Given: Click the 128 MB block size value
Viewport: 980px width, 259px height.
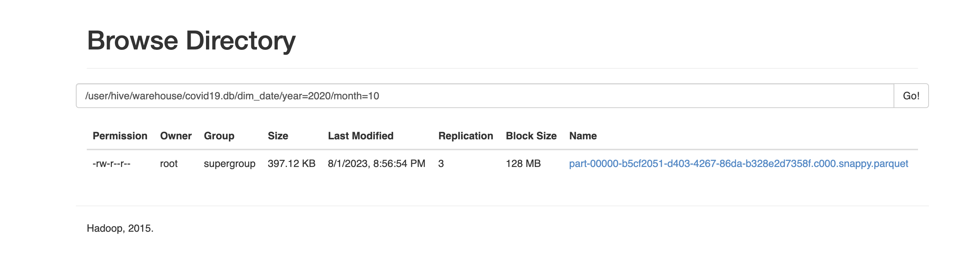Looking at the screenshot, I should pyautogui.click(x=523, y=164).
